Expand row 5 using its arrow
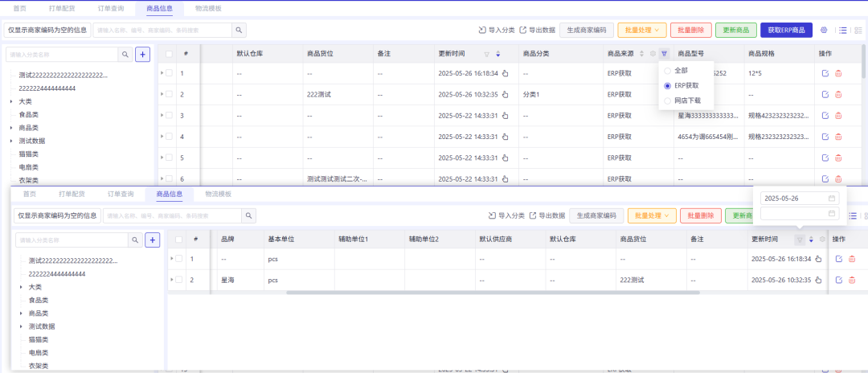 161,158
